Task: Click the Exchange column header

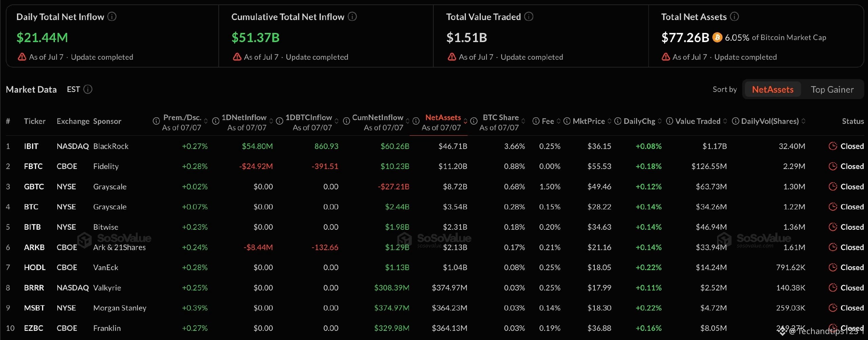Action: point(73,121)
